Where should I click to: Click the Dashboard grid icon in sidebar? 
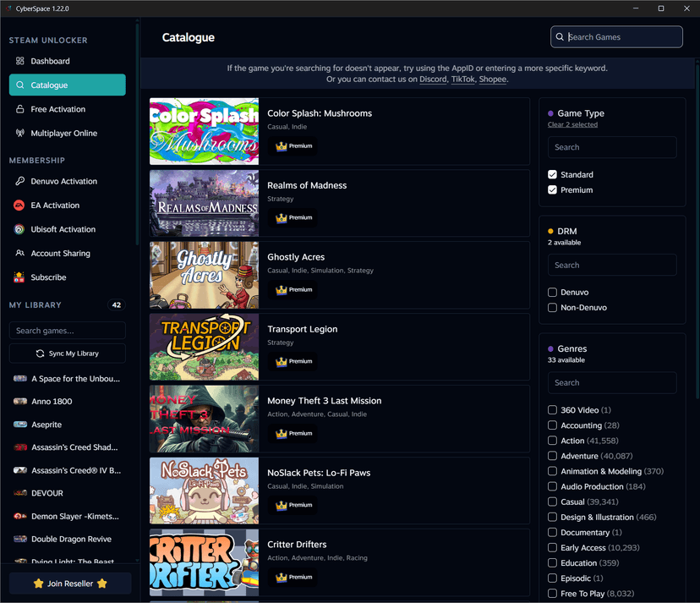pos(20,61)
